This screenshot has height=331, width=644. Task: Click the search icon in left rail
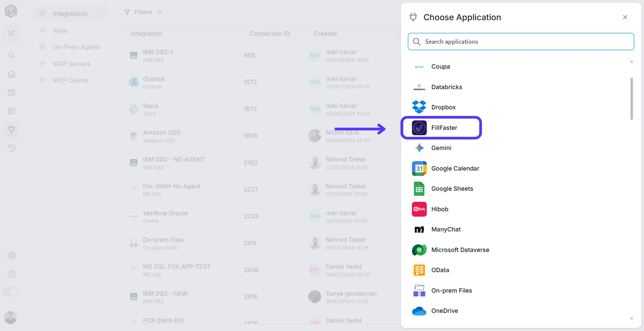[11, 55]
